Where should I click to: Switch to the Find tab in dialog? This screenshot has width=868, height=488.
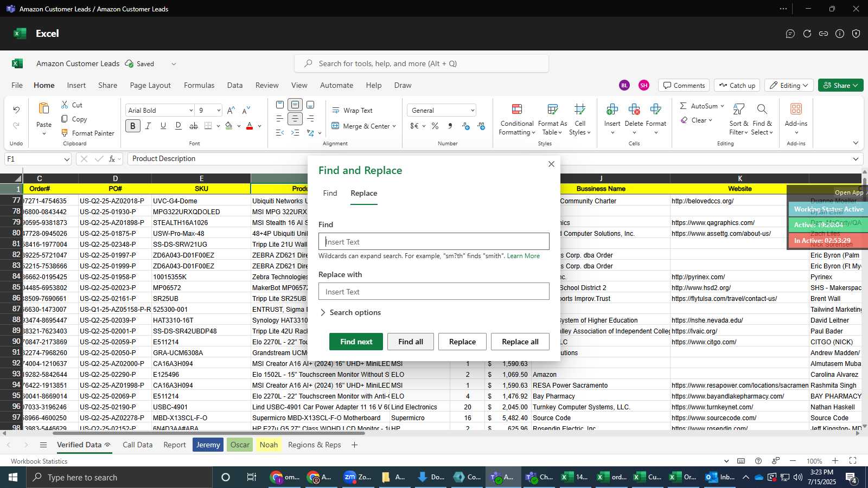[330, 193]
